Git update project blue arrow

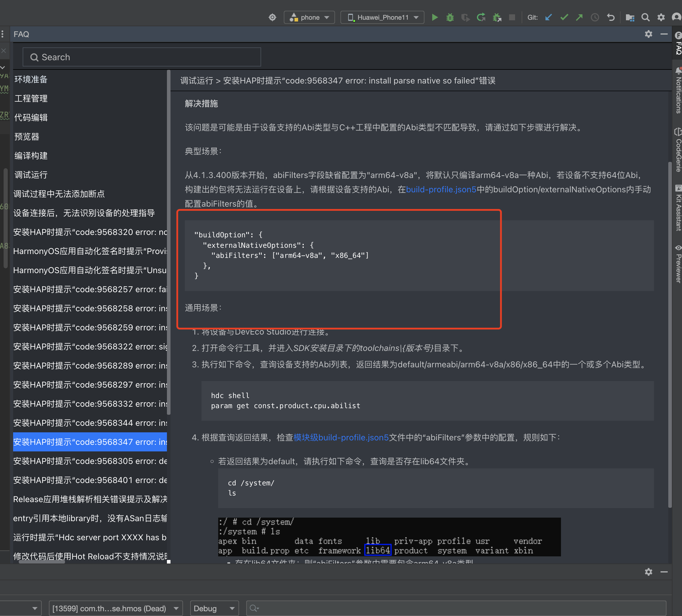tap(549, 17)
